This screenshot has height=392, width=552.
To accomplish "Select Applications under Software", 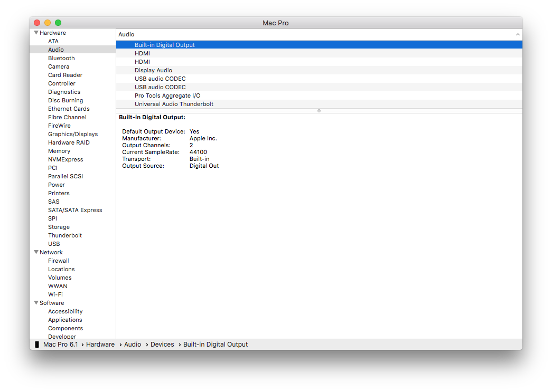I will coord(65,320).
